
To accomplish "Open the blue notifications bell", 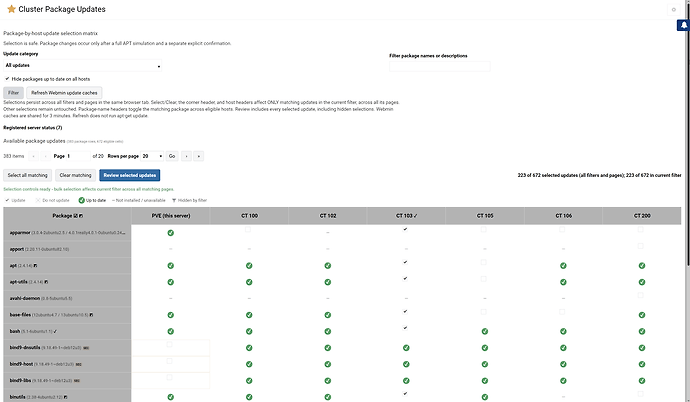I will [683, 26].
